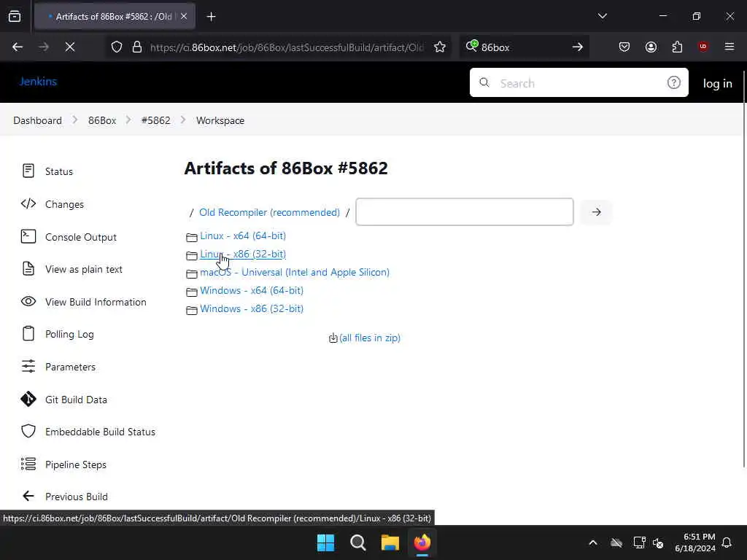Close the Artifacts of 86Box tab

[184, 16]
